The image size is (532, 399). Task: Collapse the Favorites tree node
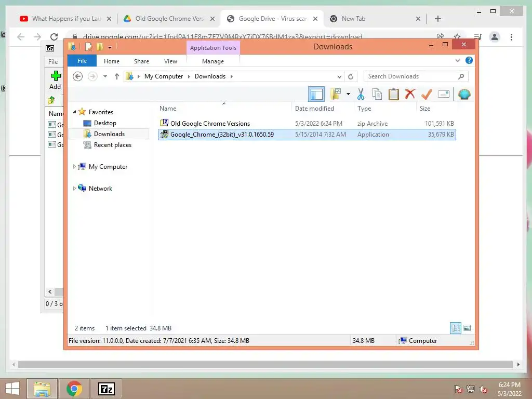point(75,112)
